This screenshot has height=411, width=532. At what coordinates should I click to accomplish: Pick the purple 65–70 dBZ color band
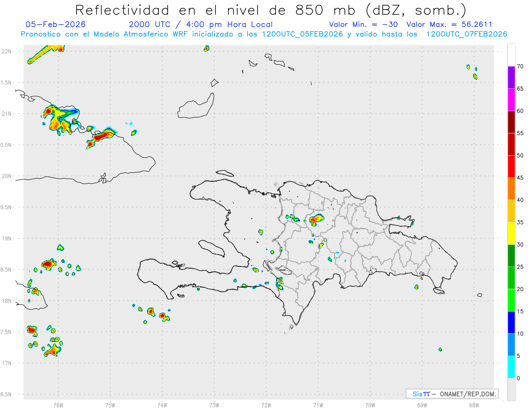[x=511, y=78]
